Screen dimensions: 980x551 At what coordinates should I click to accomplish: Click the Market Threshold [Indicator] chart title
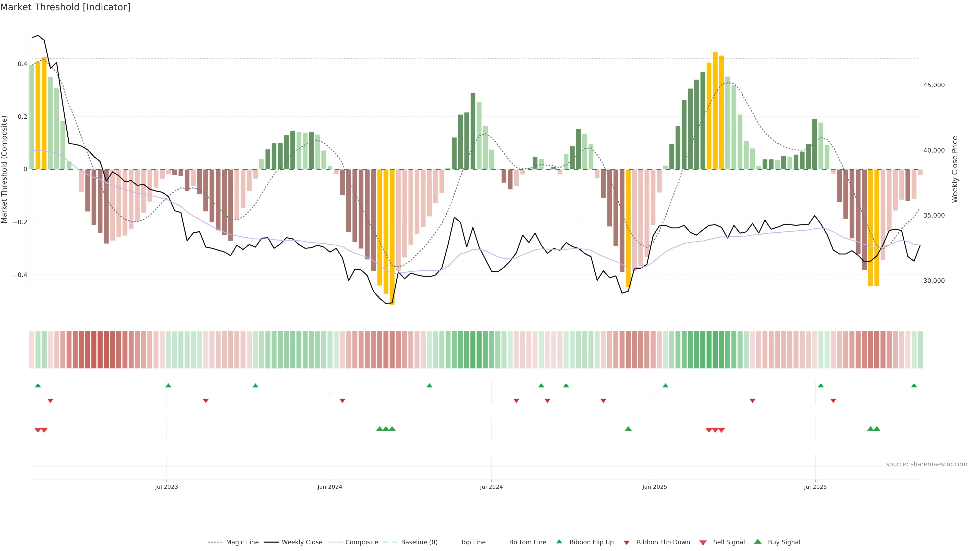[65, 7]
